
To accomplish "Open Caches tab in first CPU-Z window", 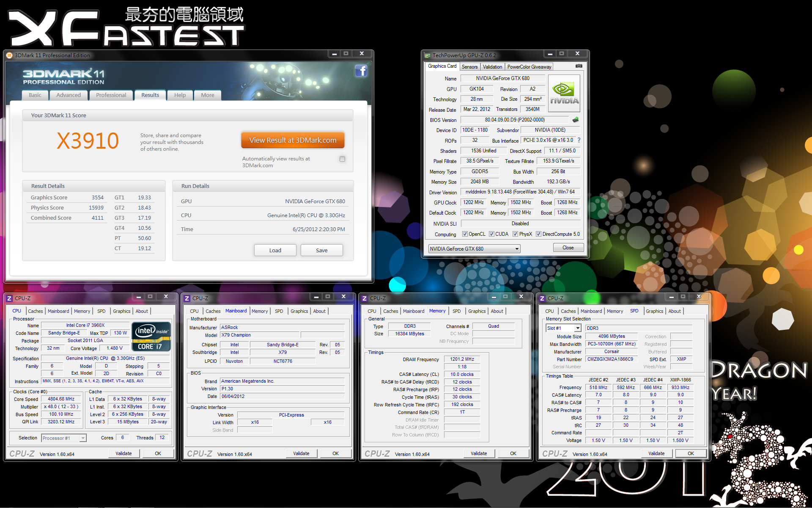I will click(x=36, y=311).
